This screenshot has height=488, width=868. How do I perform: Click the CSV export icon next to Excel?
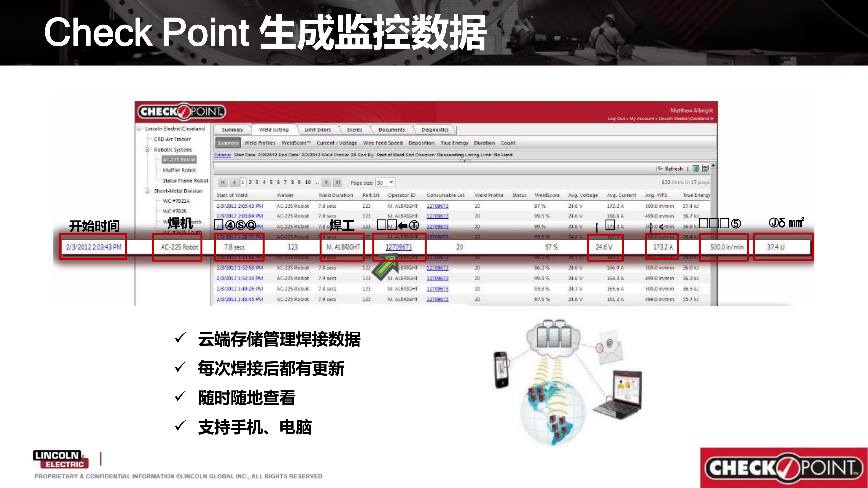[x=705, y=168]
